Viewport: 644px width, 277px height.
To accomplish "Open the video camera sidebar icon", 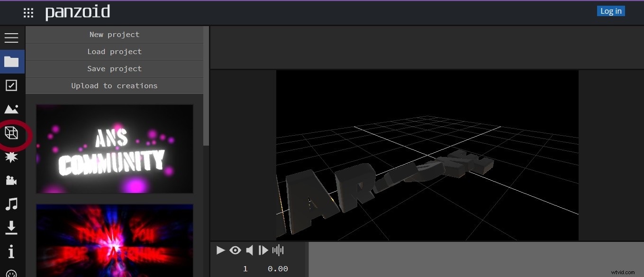I will point(11,181).
